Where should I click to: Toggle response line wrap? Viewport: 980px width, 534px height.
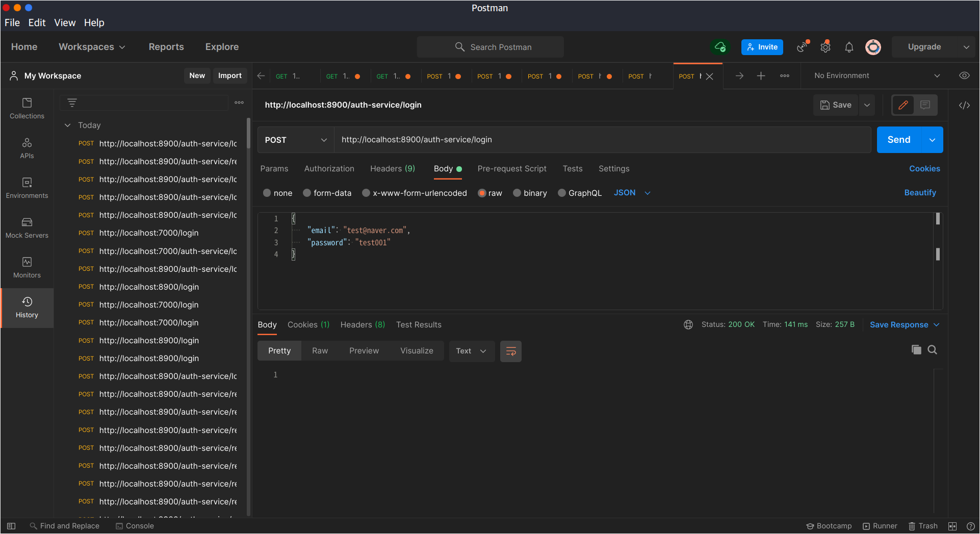[x=511, y=351]
